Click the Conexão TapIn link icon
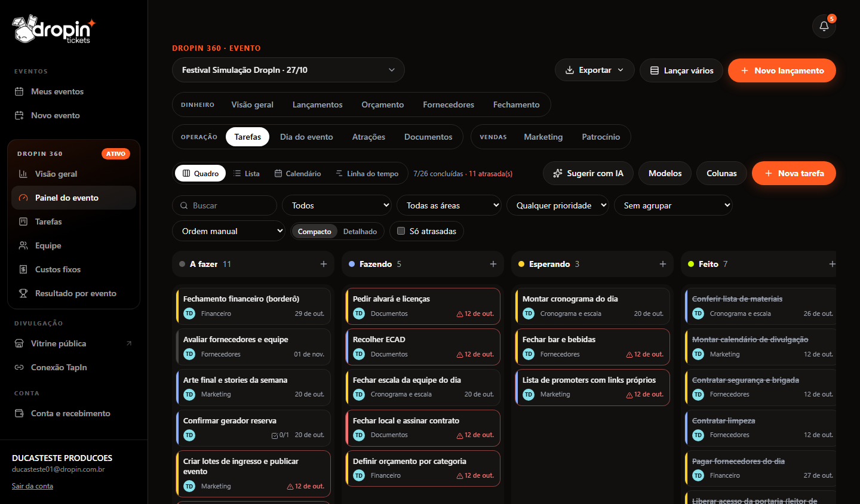 coord(19,367)
